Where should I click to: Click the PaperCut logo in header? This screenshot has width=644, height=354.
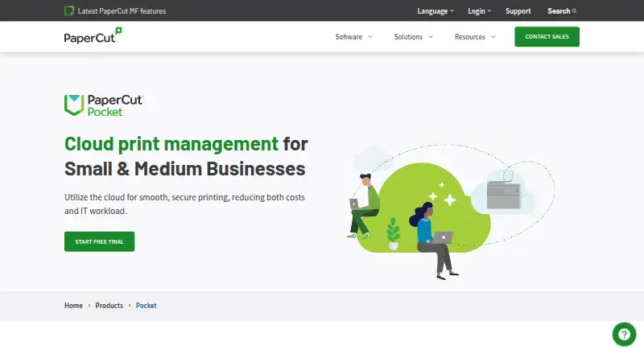(93, 35)
